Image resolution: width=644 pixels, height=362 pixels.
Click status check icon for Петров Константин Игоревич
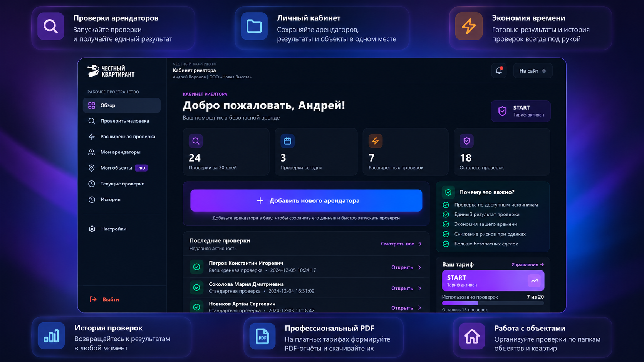[196, 267]
